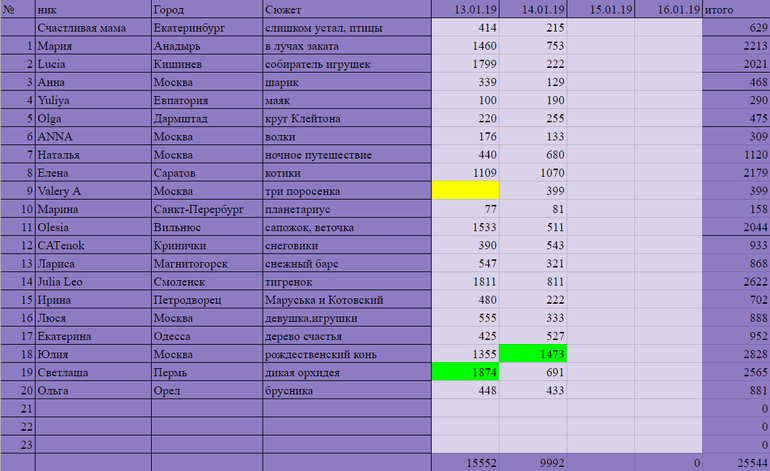Select the column sum cell 15552
Image resolution: width=770 pixels, height=471 pixels.
tap(465, 463)
